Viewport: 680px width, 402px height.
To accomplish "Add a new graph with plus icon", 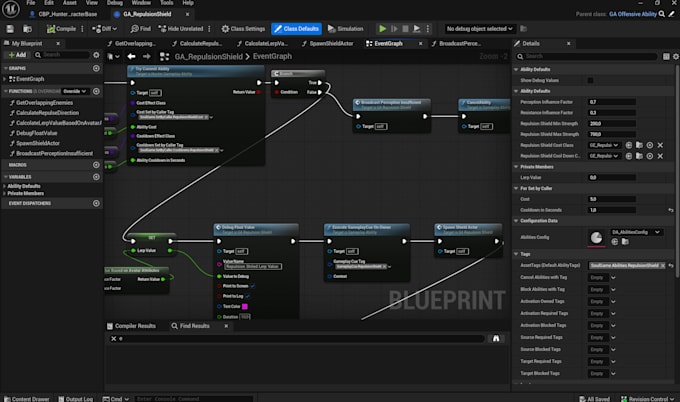I will (x=96, y=69).
